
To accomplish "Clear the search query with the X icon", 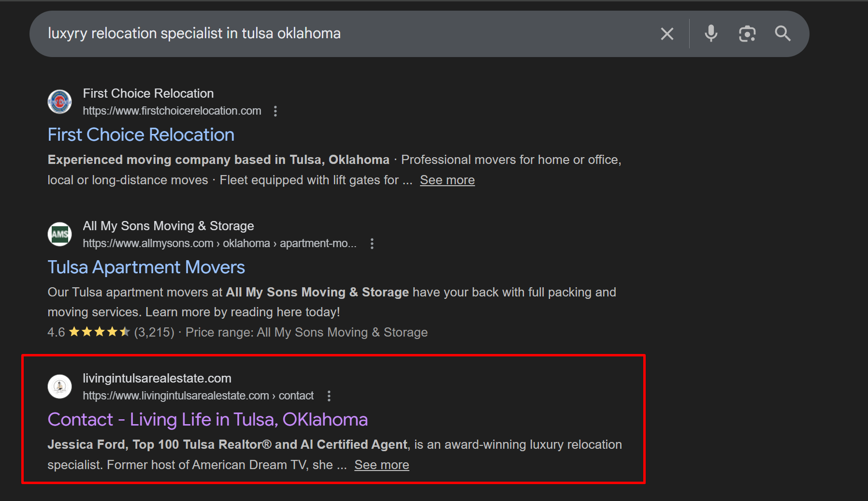I will point(667,34).
